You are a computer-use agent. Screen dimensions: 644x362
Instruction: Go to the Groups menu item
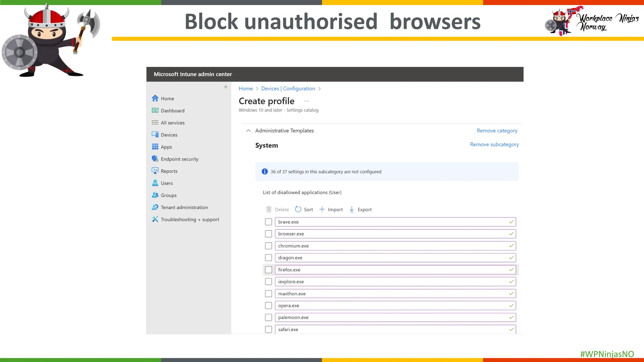pos(169,195)
